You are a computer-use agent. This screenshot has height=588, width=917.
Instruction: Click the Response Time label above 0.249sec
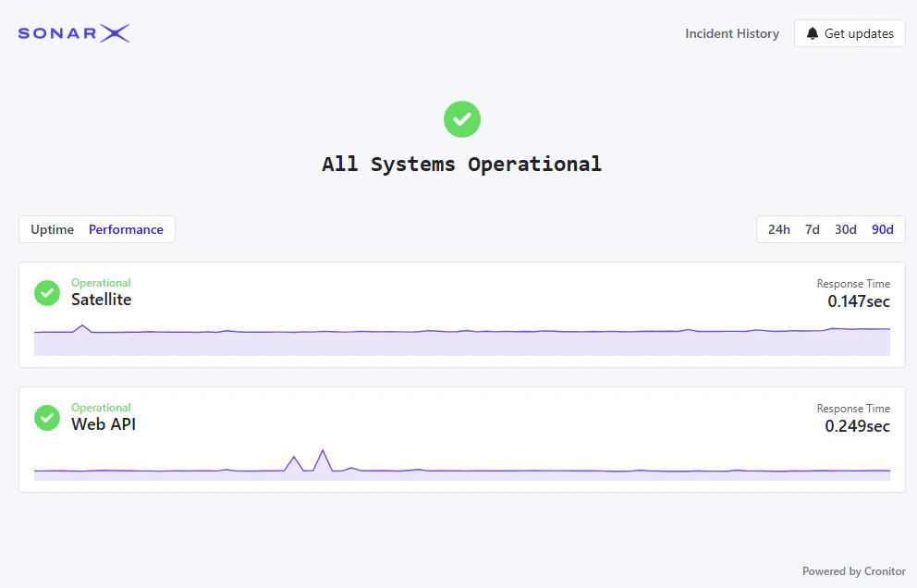(853, 409)
